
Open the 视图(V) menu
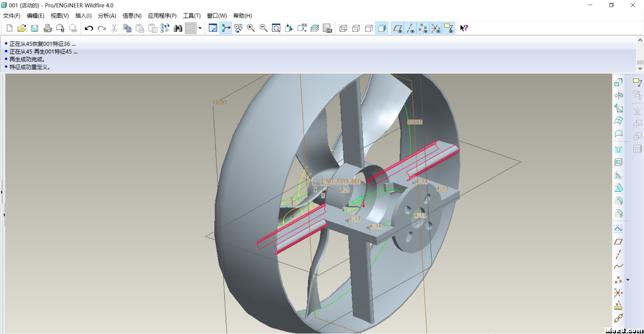[60, 16]
